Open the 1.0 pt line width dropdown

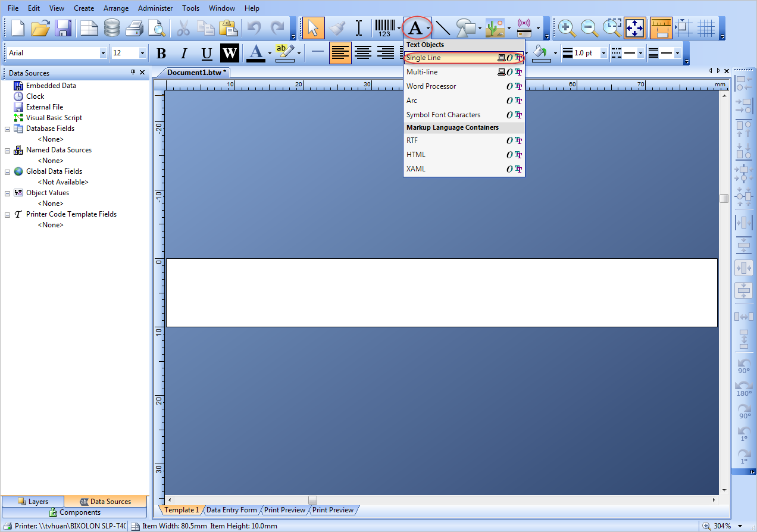pyautogui.click(x=603, y=53)
